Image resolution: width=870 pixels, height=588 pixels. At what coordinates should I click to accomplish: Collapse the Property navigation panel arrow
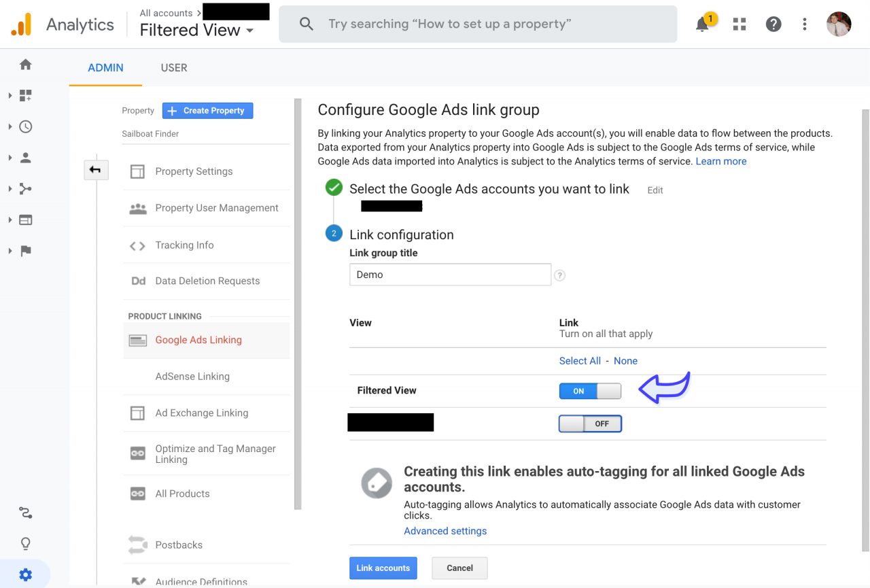(x=96, y=170)
